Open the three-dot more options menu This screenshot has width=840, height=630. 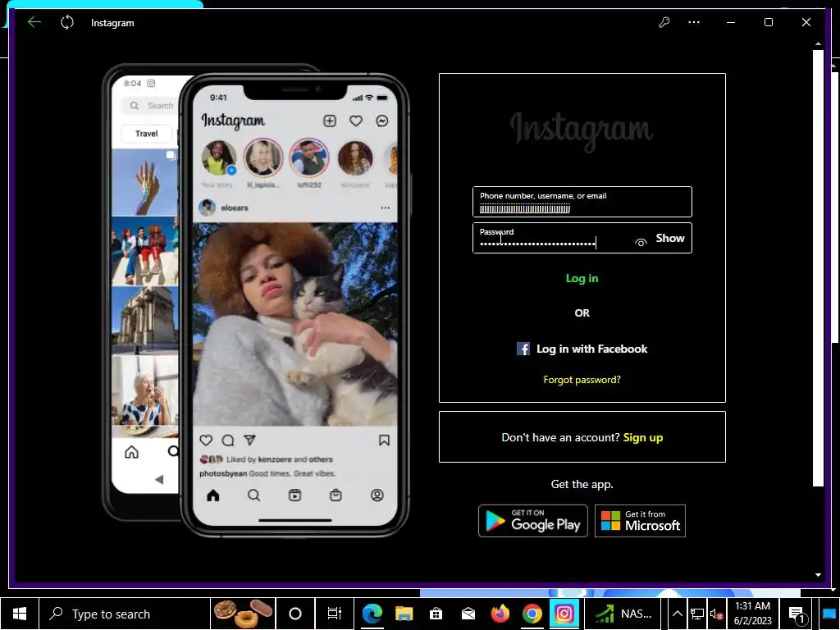pyautogui.click(x=694, y=22)
